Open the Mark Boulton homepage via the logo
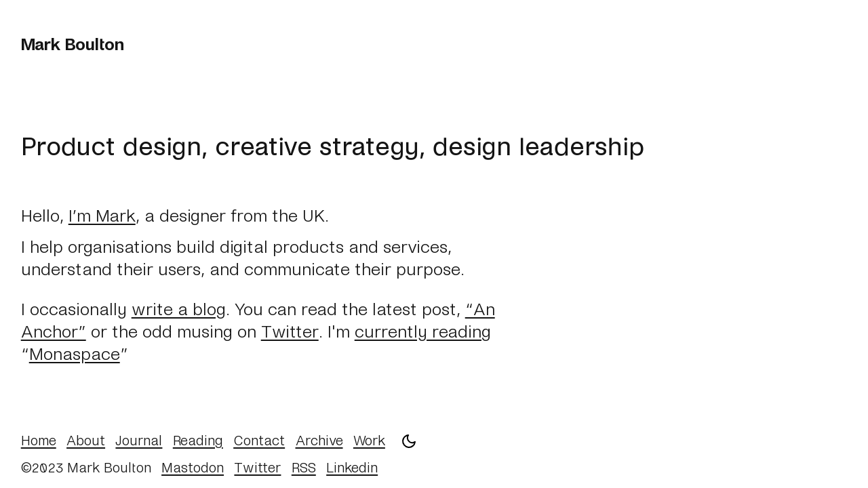 click(72, 44)
